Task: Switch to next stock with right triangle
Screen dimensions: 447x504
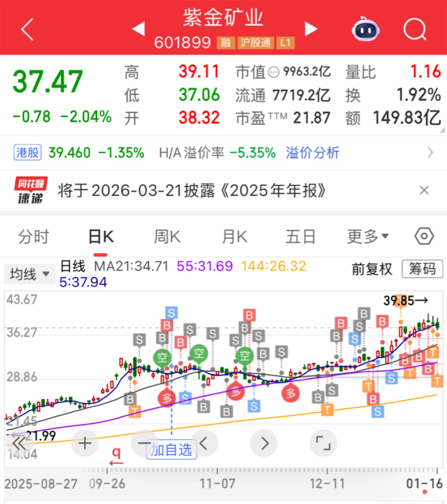Action: 311,29
